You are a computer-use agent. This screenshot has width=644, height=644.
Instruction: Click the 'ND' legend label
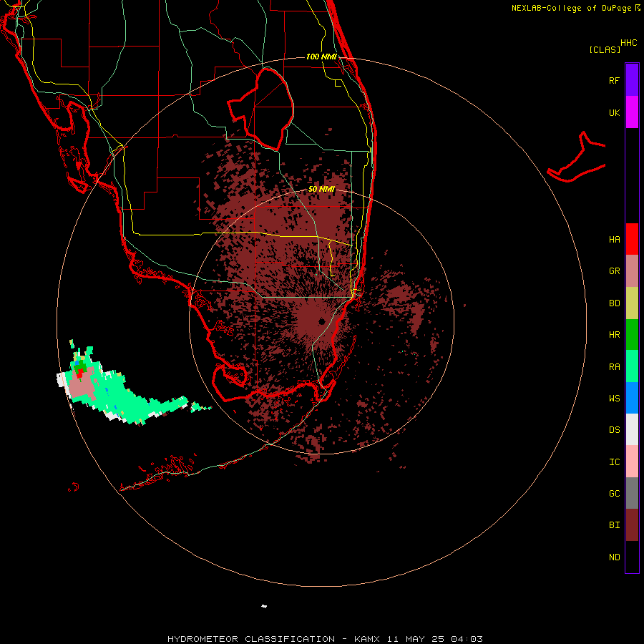click(614, 557)
